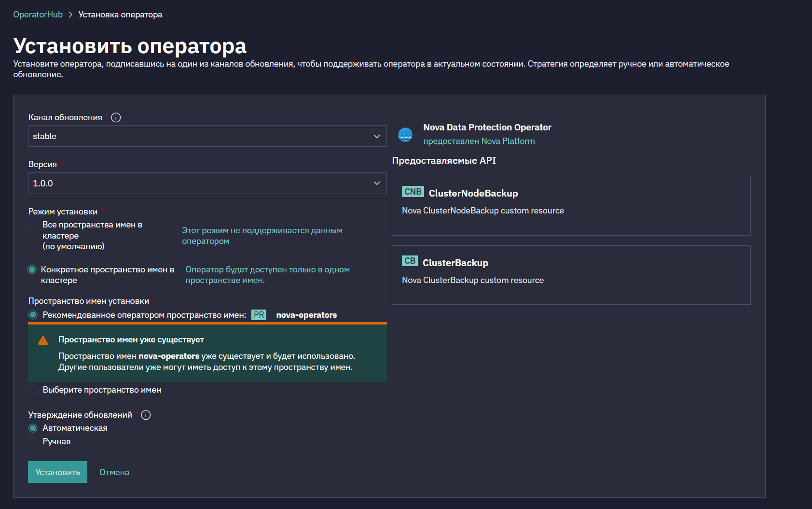The height and width of the screenshot is (509, 812).
Task: Open the version 1.0.0 dropdown
Action: 207,184
